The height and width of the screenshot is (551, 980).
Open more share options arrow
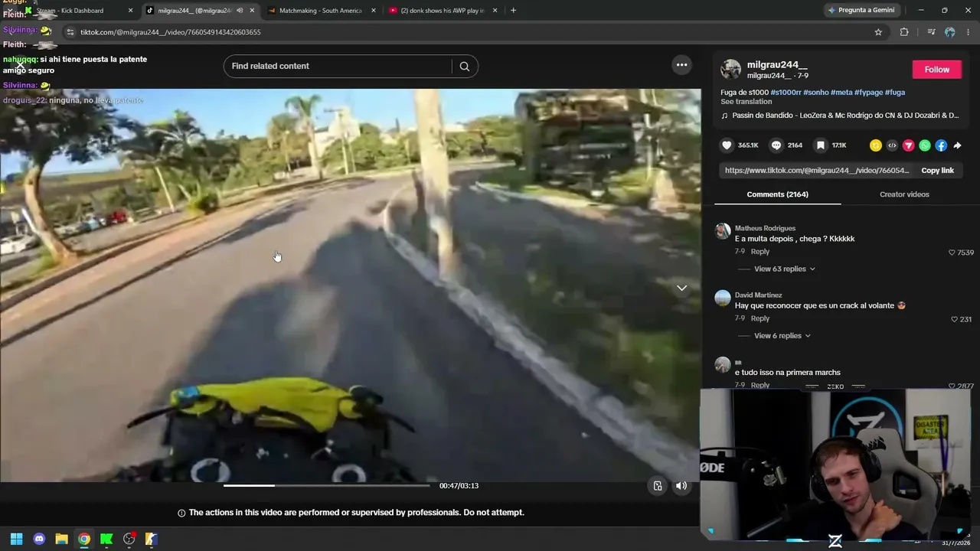(x=957, y=145)
